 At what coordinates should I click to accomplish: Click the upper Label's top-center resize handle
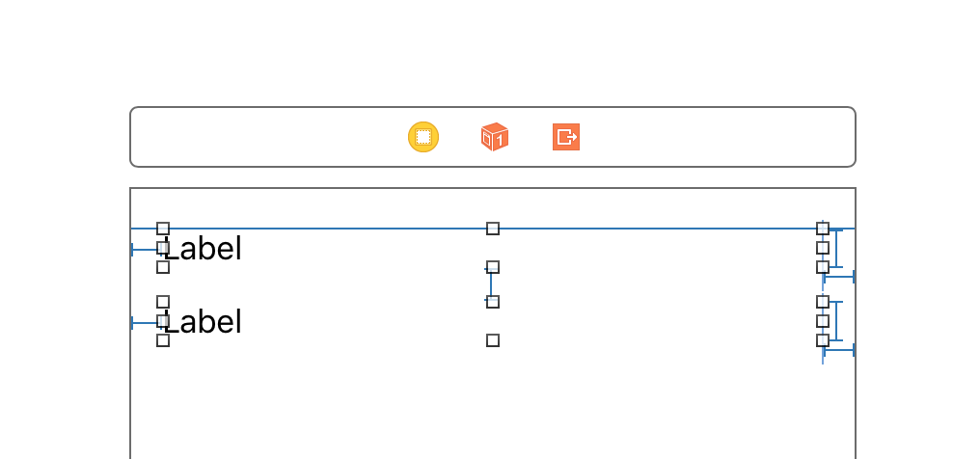(493, 229)
